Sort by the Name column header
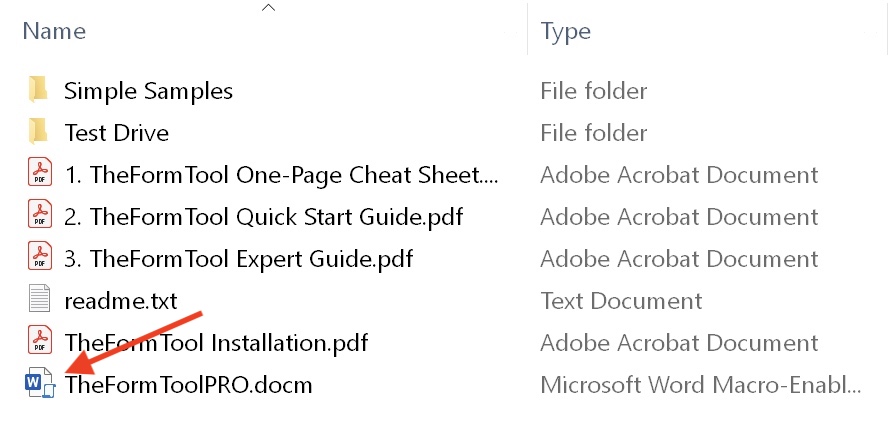 54,31
